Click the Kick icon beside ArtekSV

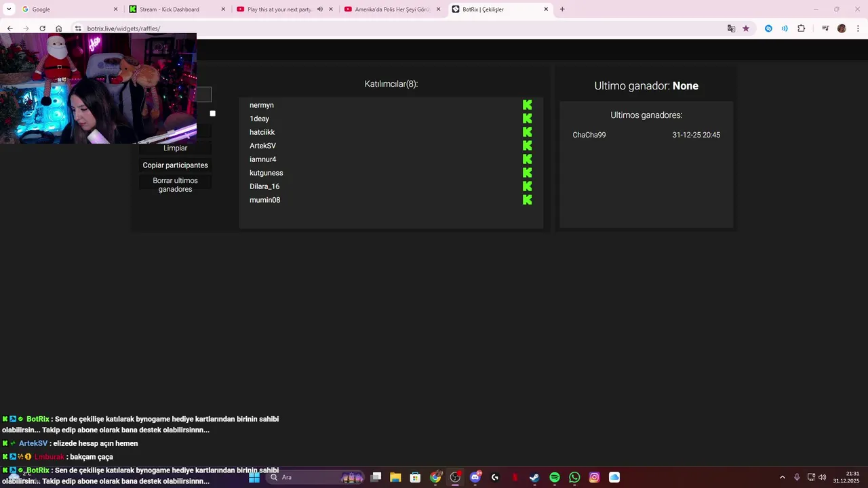[527, 146]
